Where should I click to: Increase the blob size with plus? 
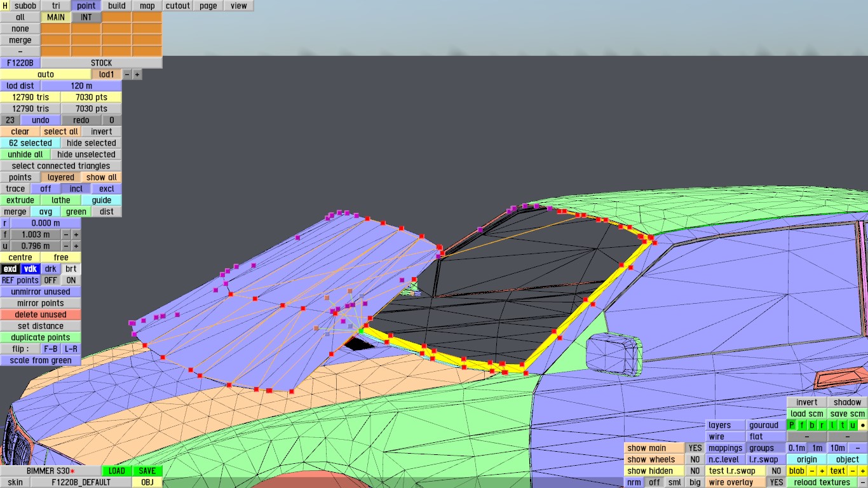click(x=822, y=471)
